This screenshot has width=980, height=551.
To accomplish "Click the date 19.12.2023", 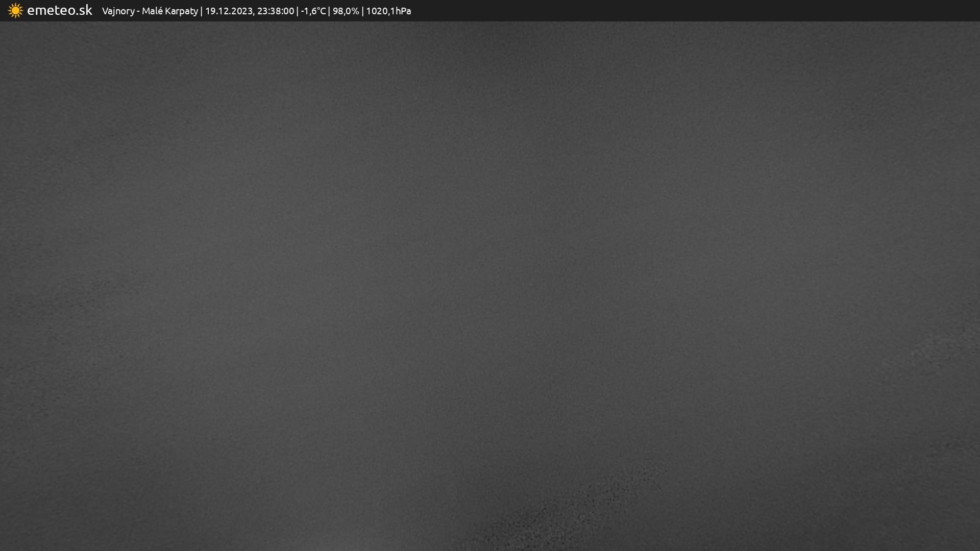I will click(229, 11).
